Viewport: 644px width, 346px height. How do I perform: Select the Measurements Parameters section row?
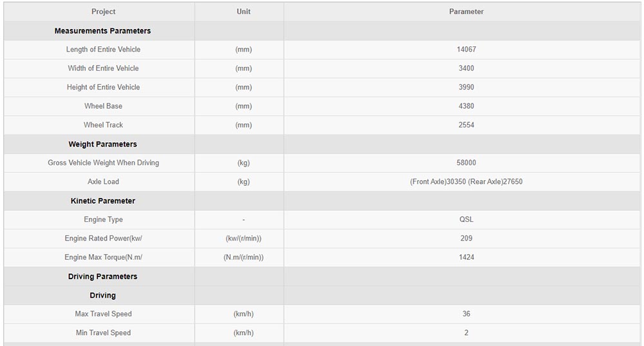(x=322, y=31)
